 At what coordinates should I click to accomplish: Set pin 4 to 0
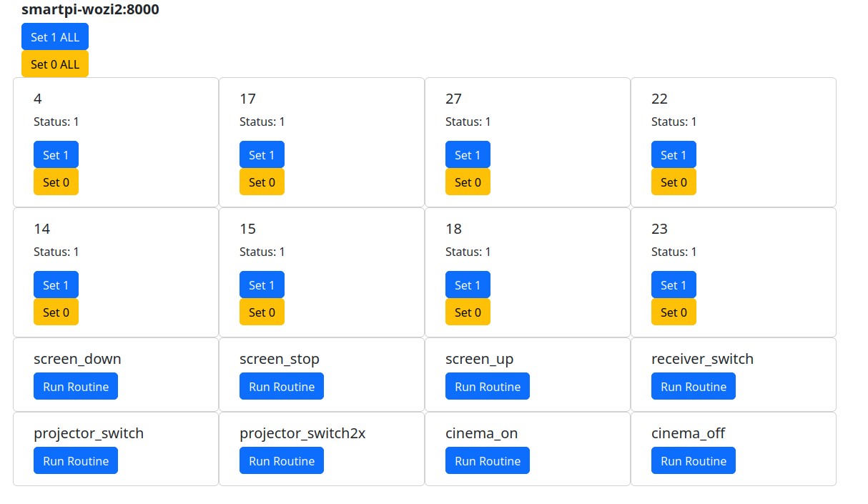(56, 182)
